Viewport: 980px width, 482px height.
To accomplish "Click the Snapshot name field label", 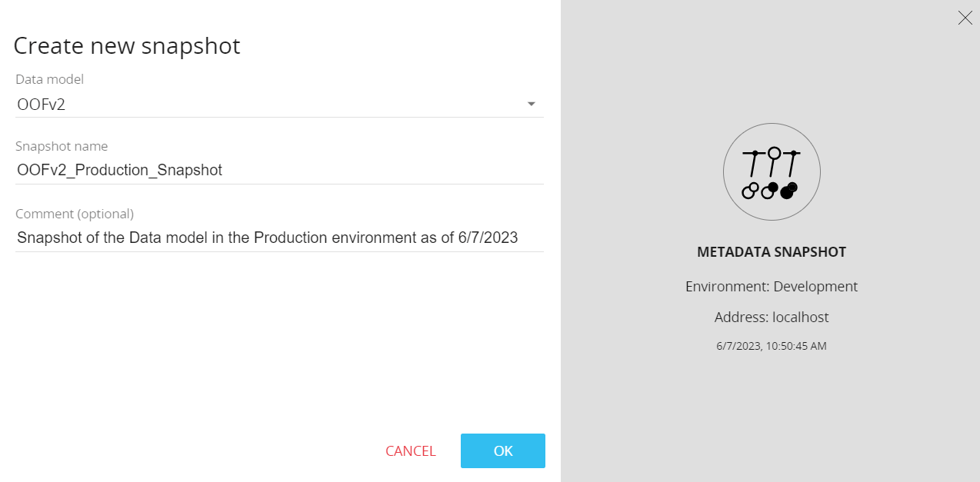I will [62, 146].
